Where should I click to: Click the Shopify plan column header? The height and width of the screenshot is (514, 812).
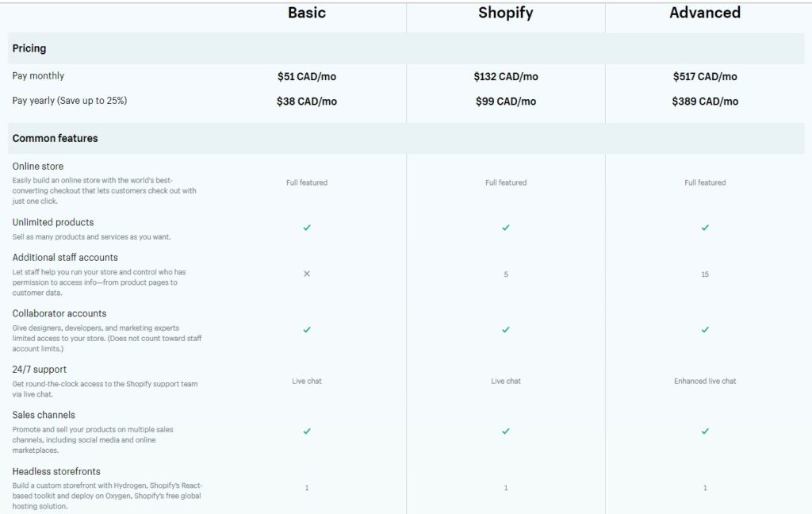point(505,13)
